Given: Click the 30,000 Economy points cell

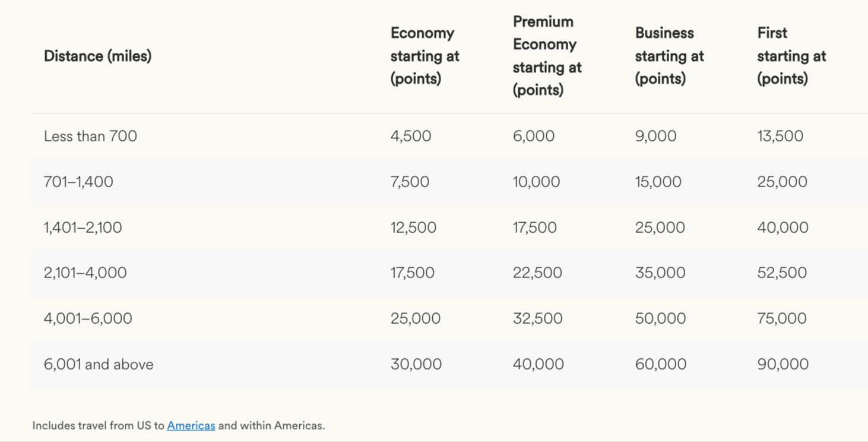Looking at the screenshot, I should tap(416, 364).
